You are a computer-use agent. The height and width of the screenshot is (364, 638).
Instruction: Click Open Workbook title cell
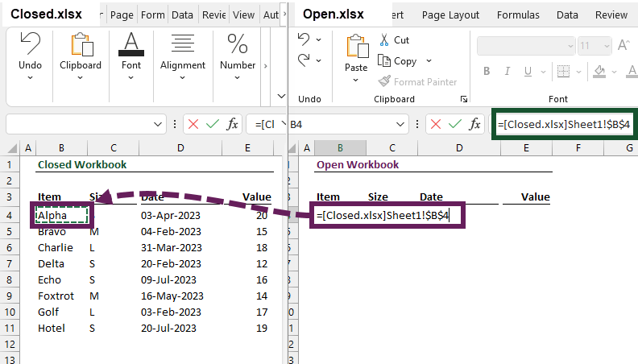pyautogui.click(x=358, y=165)
